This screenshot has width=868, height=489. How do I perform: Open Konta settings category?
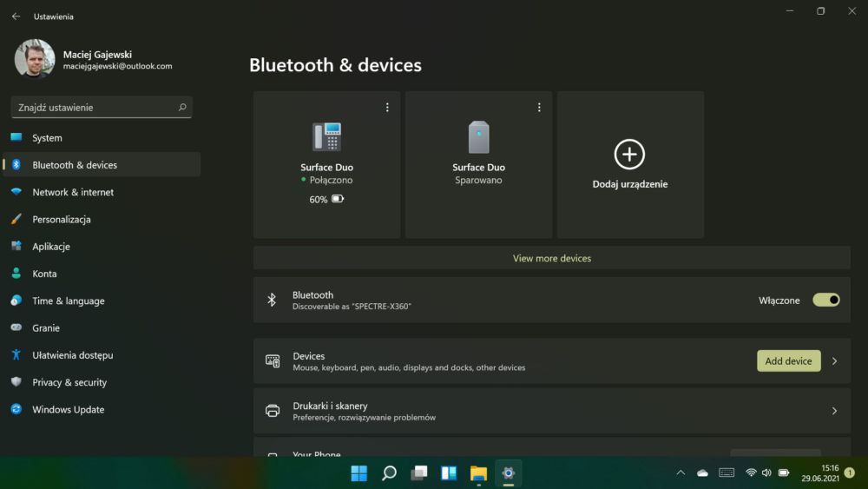102,274
